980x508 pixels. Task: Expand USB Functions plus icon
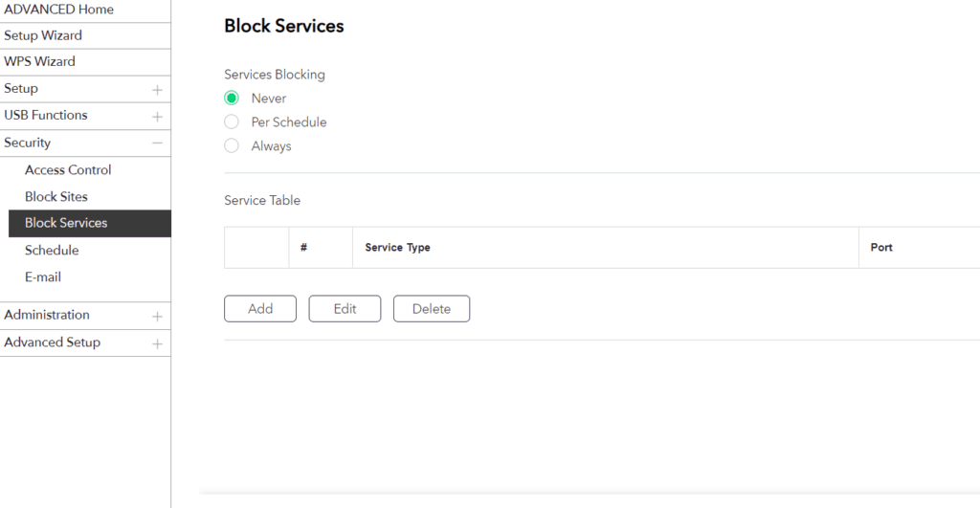click(157, 117)
